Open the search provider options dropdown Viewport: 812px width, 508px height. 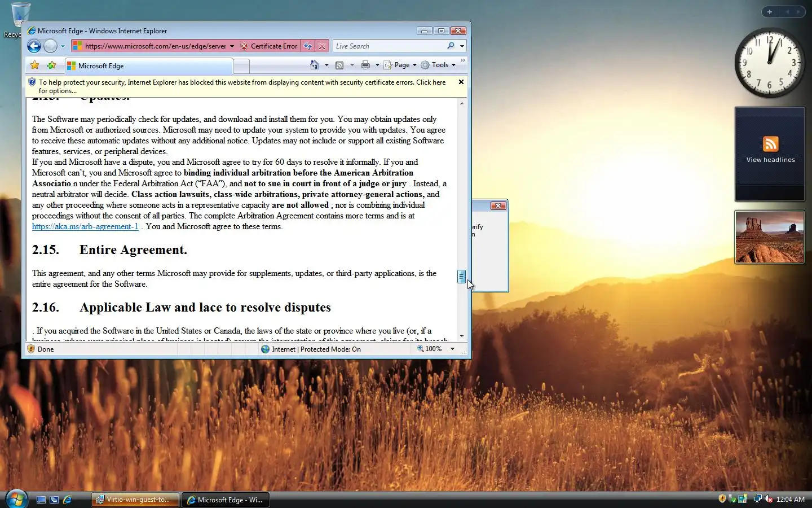(462, 46)
